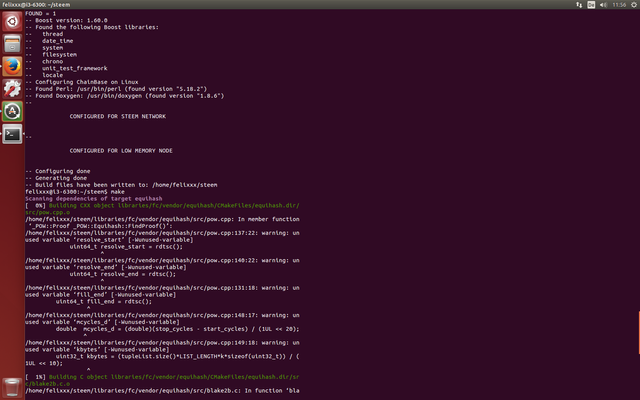Click the 'double mcycles_d' code line
Image resolution: width=640 pixels, height=400 pixels.
coord(178,329)
